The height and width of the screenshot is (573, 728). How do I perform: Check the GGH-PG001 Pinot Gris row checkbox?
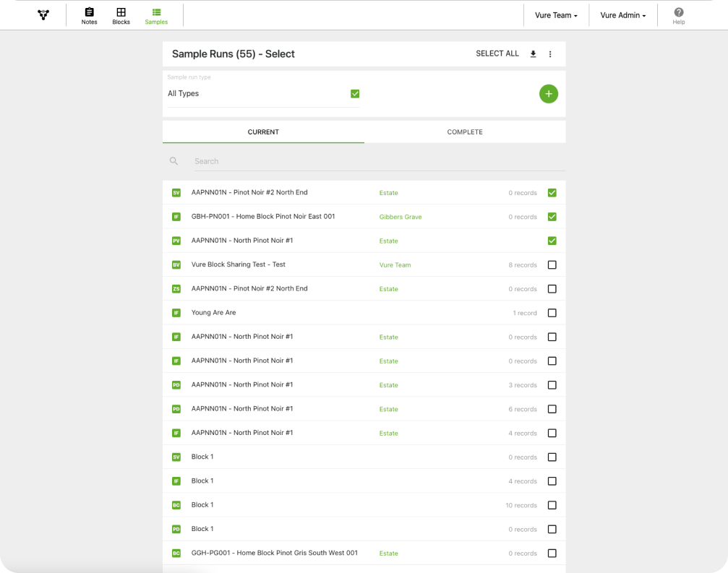click(x=552, y=553)
